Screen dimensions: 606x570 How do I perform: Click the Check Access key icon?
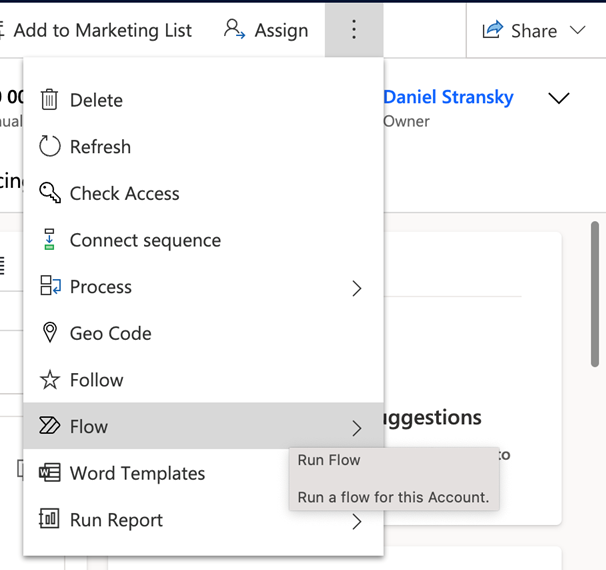point(49,193)
